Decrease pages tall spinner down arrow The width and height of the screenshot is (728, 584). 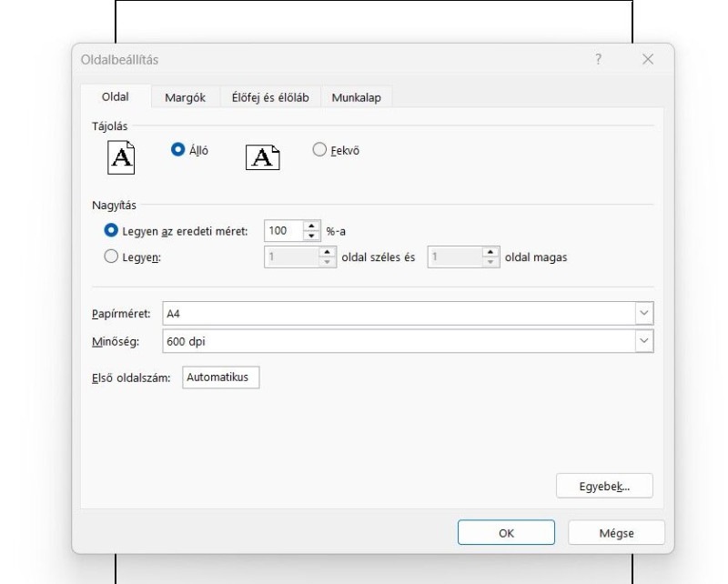pyautogui.click(x=490, y=262)
